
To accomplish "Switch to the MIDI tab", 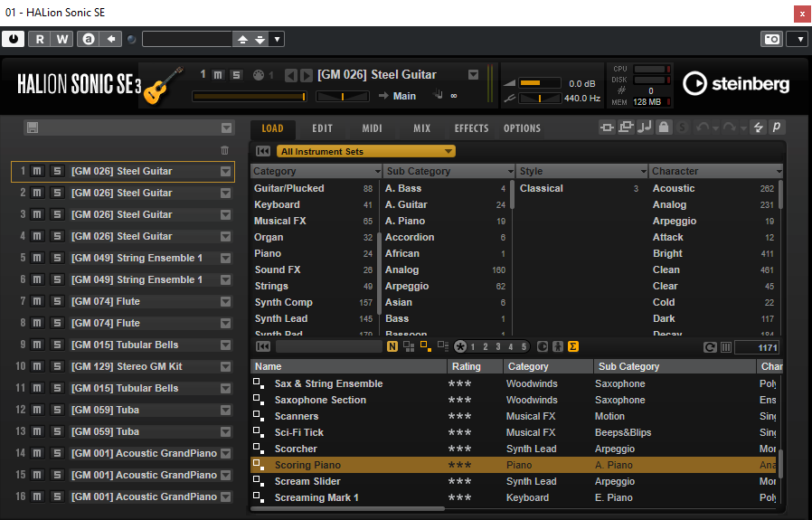I will [x=372, y=128].
